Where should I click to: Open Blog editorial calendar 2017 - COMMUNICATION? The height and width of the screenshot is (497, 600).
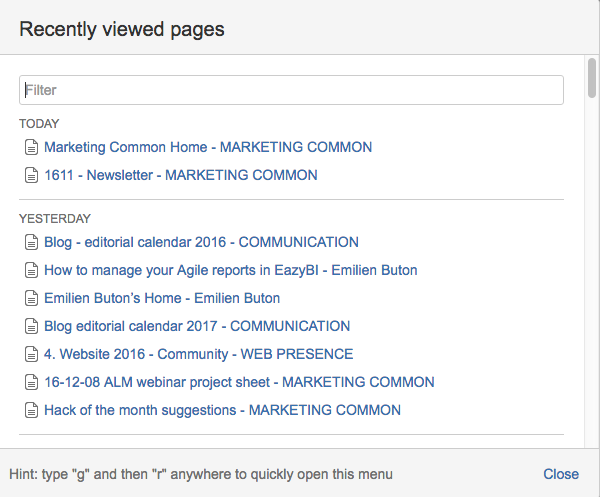click(x=197, y=326)
